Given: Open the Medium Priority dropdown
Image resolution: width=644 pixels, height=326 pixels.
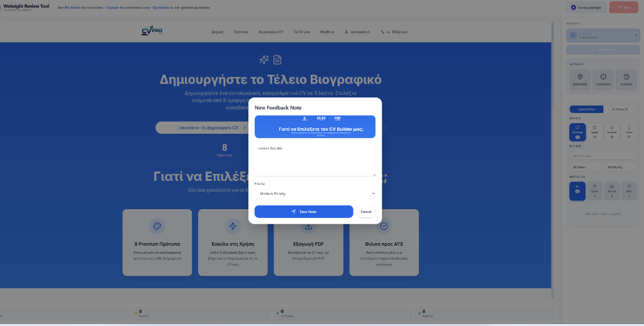Looking at the screenshot, I should click(314, 193).
